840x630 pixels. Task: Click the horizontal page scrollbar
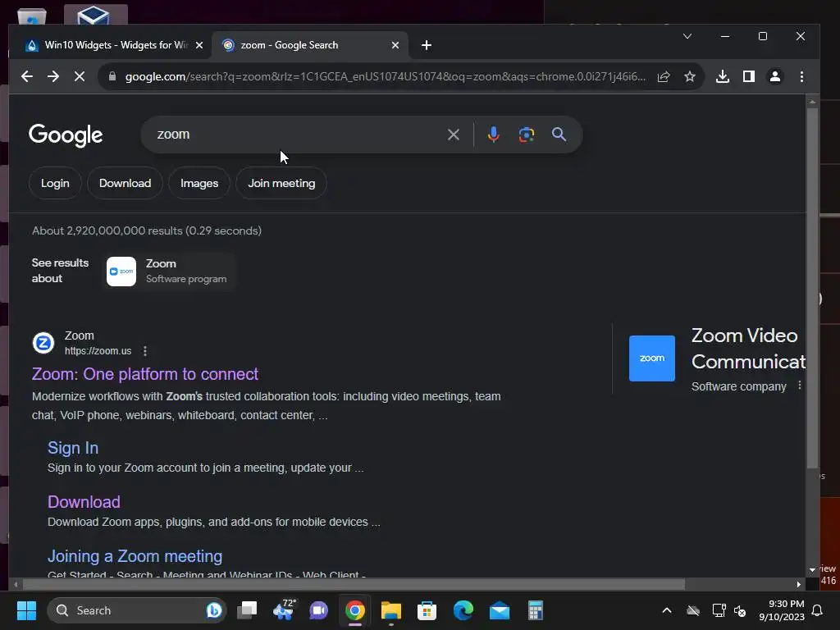354,584
